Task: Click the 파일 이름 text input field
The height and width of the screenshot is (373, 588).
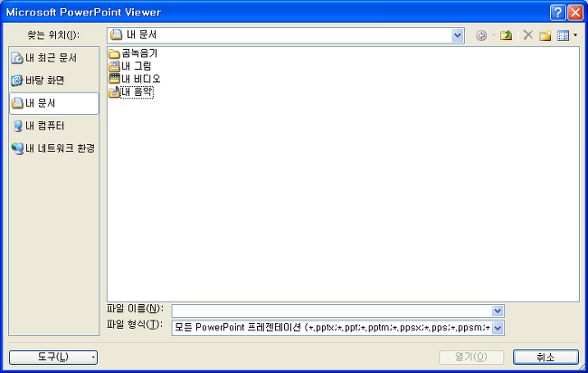Action: click(x=332, y=311)
